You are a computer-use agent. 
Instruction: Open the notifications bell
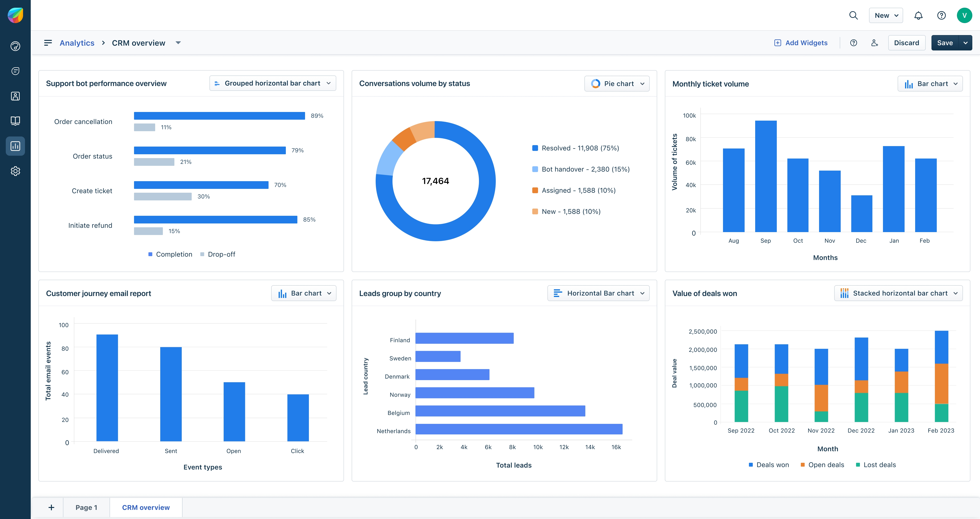tap(918, 15)
